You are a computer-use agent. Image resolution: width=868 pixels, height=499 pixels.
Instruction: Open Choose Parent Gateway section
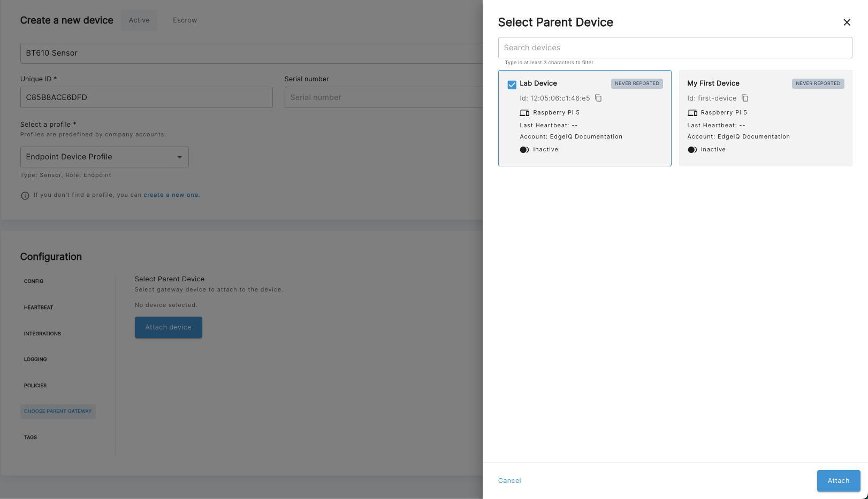(x=58, y=411)
